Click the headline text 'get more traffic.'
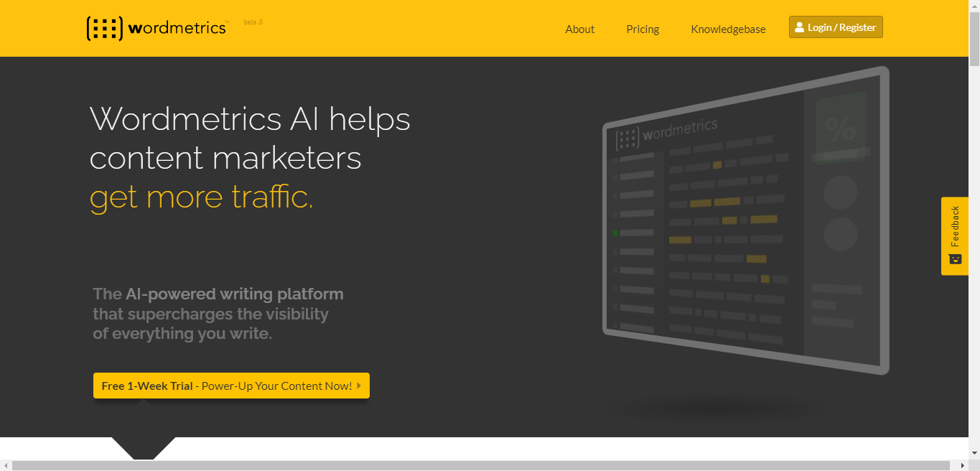 click(x=202, y=197)
